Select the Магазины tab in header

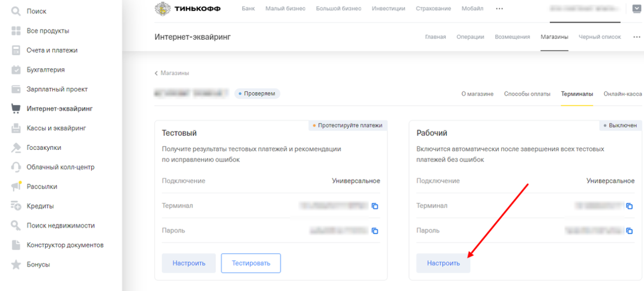coord(554,37)
